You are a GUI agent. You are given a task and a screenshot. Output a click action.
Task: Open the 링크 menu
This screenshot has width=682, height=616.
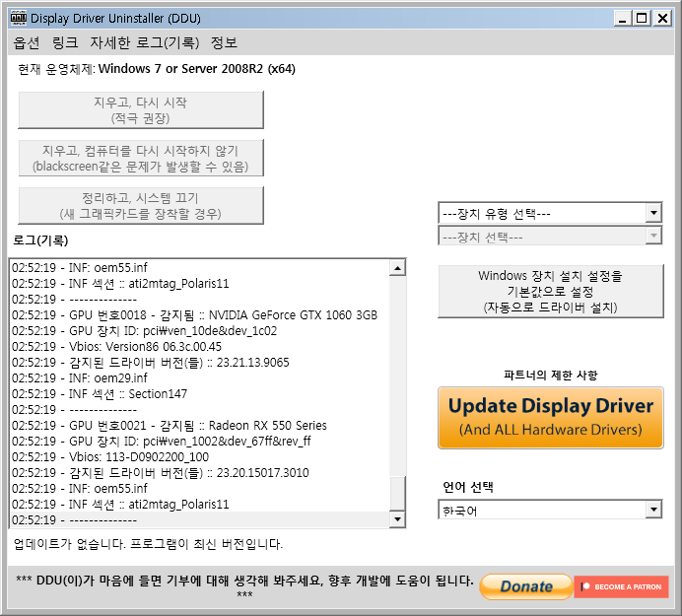tap(65, 42)
